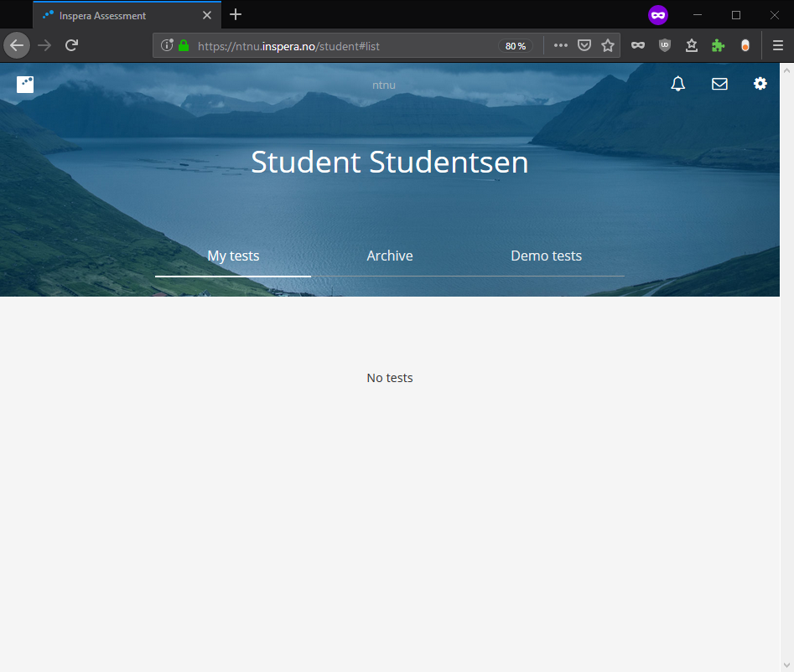Reload the page with the refresh icon
This screenshot has height=672, width=794.
click(x=71, y=45)
